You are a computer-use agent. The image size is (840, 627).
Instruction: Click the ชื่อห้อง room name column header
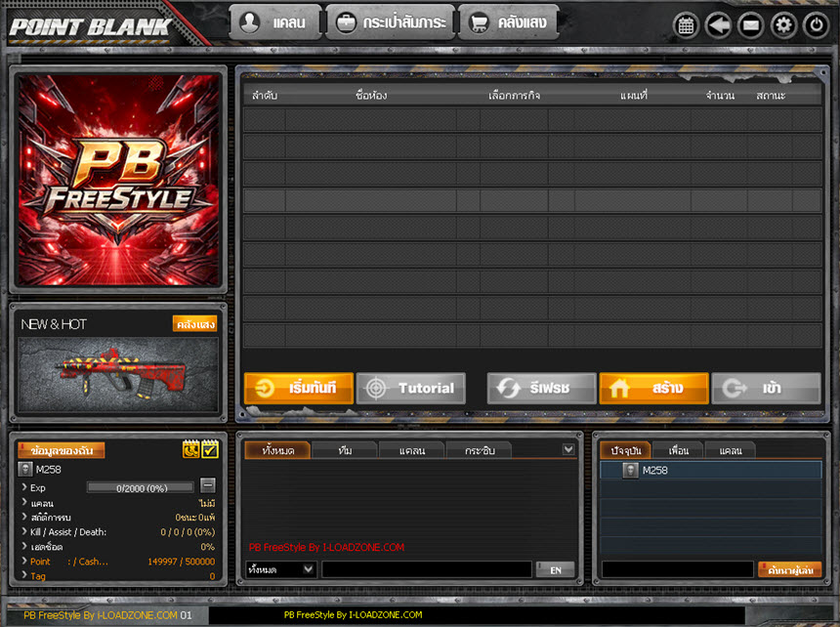pos(371,96)
